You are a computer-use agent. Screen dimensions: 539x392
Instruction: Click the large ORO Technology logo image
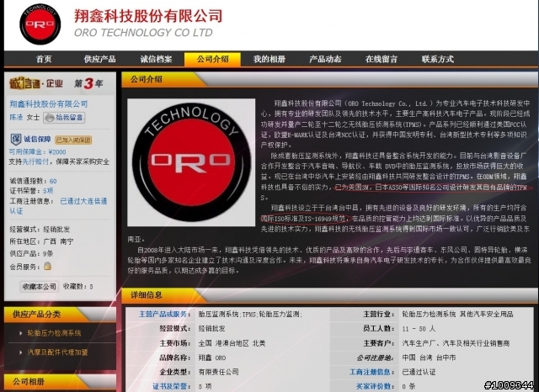[x=191, y=162]
